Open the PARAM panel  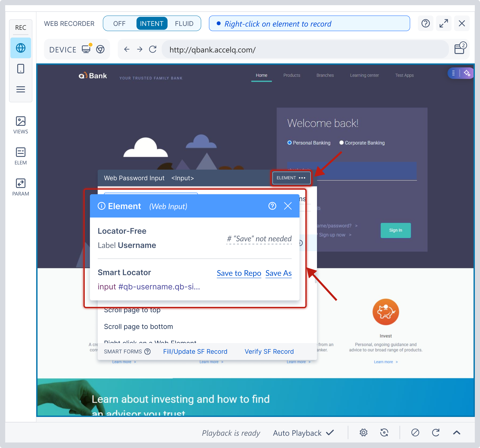point(20,187)
